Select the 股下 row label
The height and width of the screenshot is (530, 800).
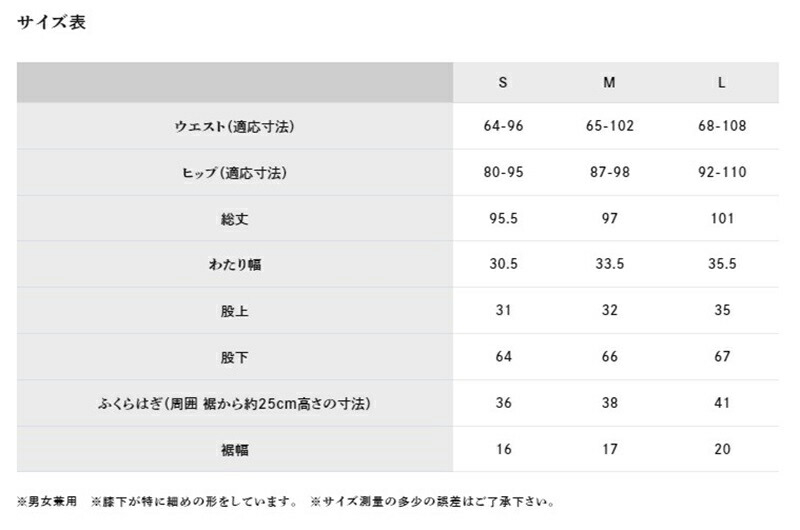(x=234, y=357)
